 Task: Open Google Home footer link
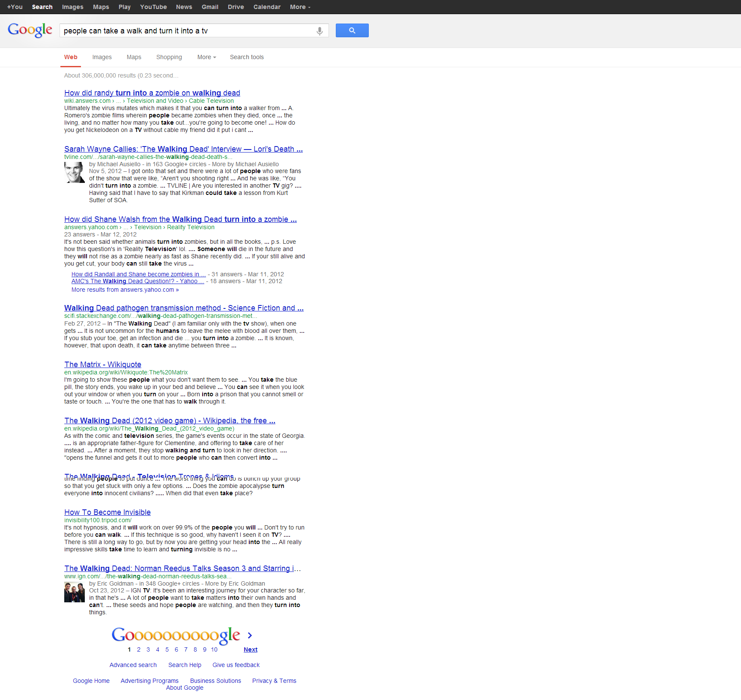point(91,681)
